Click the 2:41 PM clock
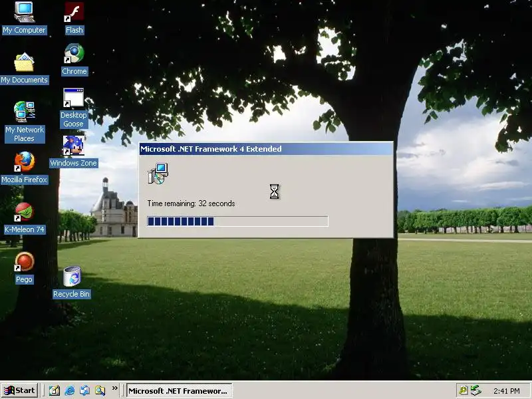Viewport: 532px width, 399px height. coord(507,391)
